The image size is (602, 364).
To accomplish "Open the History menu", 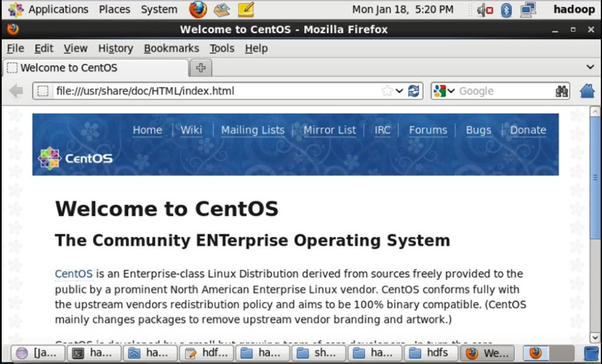I will (116, 48).
